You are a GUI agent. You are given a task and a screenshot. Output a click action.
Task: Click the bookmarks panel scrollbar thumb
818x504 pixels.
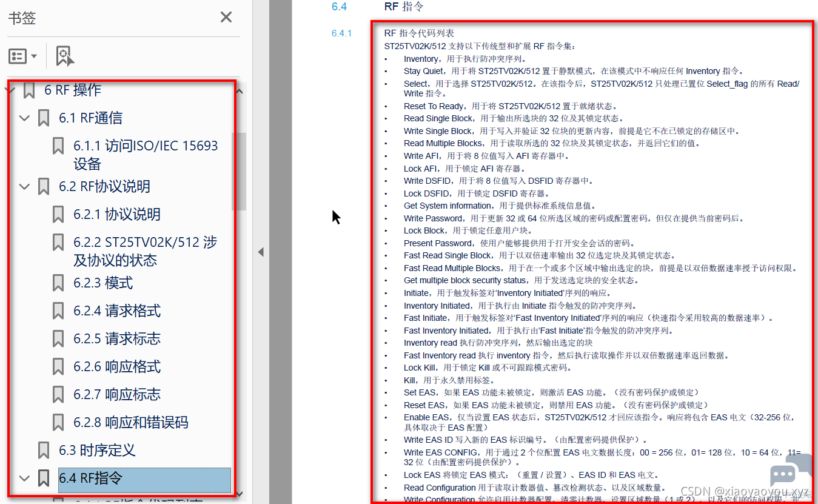pos(240,172)
